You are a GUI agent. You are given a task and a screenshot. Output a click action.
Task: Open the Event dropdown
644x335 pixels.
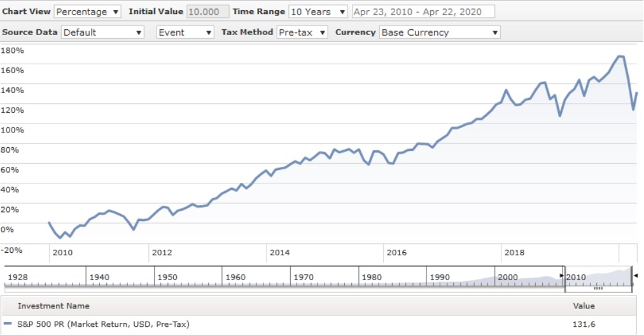(185, 32)
